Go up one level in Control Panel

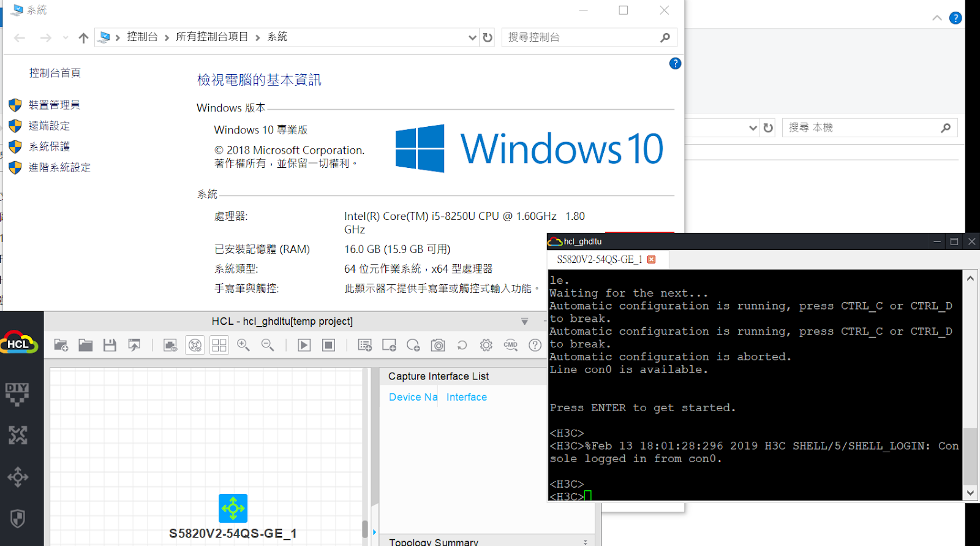click(83, 38)
